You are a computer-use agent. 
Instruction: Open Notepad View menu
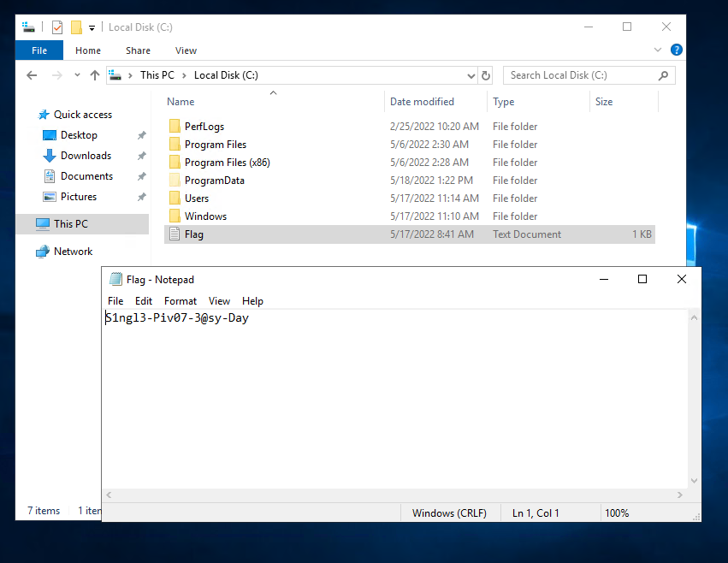pos(219,301)
